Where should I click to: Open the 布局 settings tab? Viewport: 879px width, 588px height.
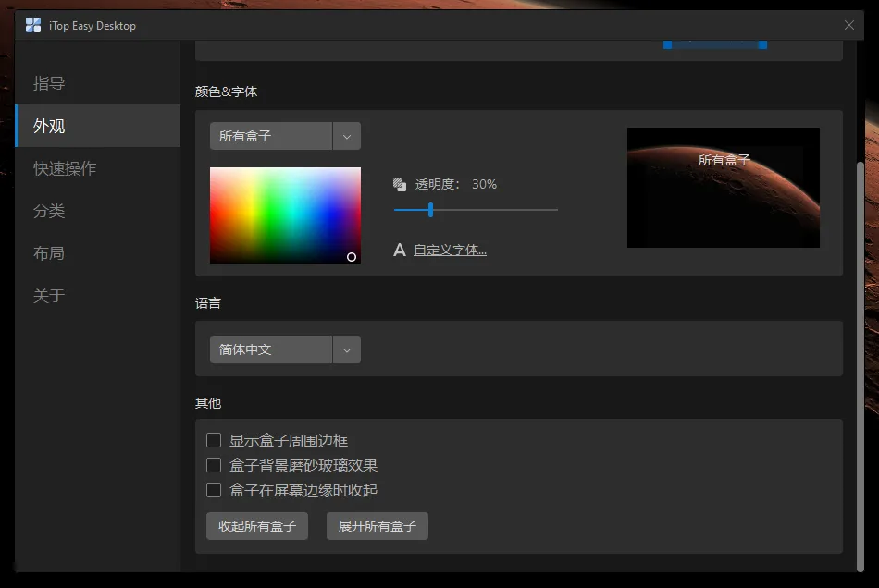point(98,253)
